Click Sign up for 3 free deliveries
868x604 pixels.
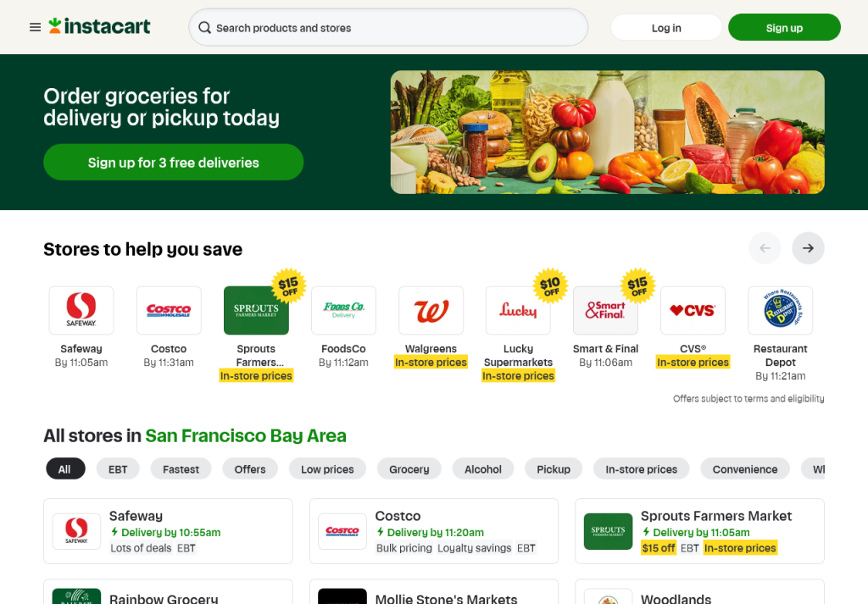(173, 162)
